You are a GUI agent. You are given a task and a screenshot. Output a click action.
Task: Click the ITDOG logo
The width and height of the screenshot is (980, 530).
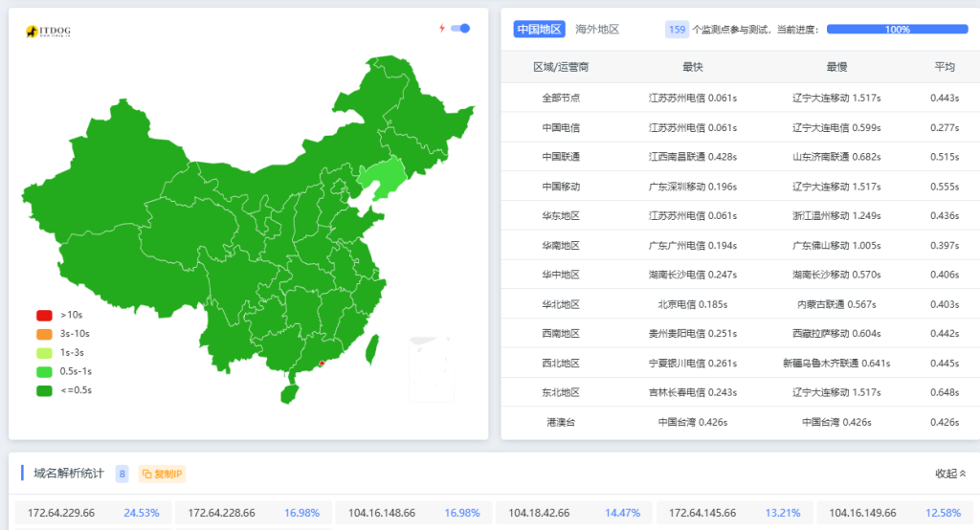(48, 32)
